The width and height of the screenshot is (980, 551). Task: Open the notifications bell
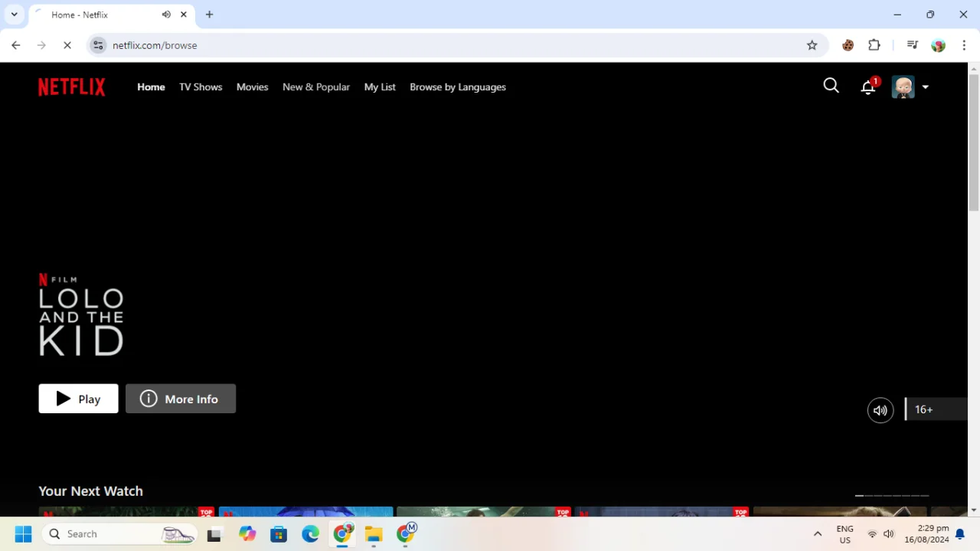tap(868, 86)
